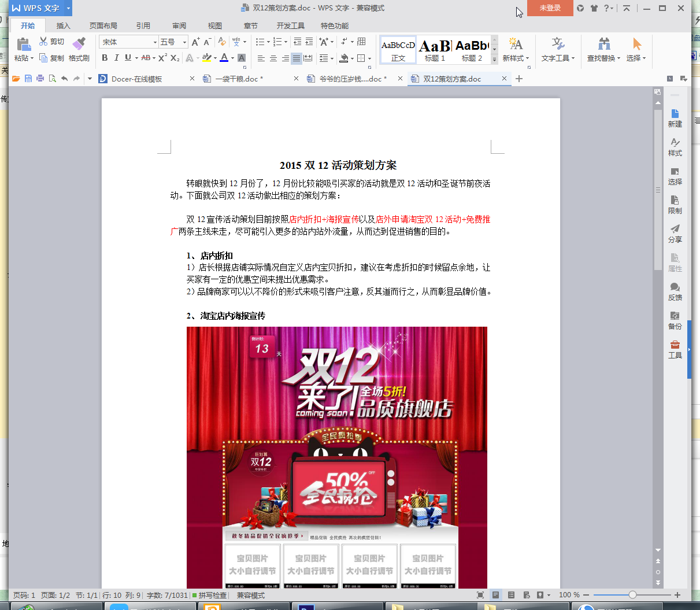
Task: Apply 标题 1 style
Action: 435,50
